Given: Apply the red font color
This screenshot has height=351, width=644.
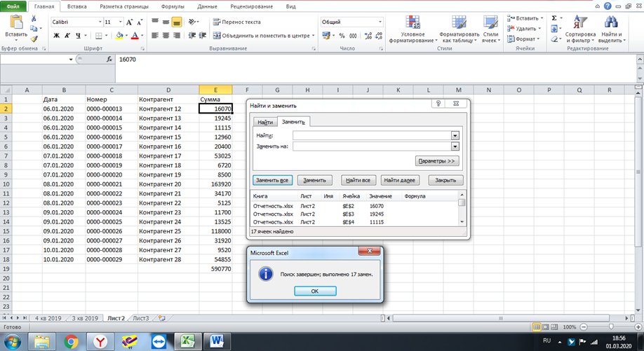Looking at the screenshot, I should pos(135,36).
